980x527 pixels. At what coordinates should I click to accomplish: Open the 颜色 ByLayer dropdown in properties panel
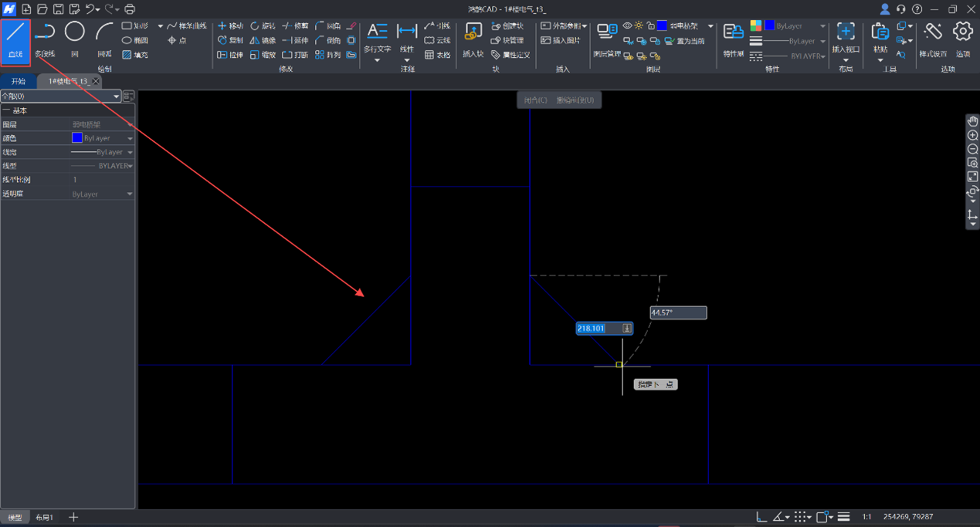pyautogui.click(x=129, y=139)
